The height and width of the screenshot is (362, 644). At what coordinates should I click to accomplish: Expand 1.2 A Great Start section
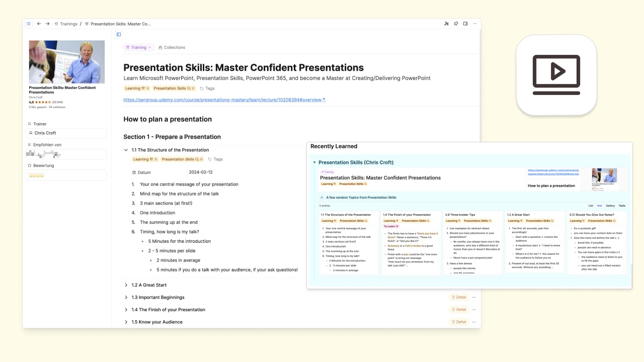(126, 285)
